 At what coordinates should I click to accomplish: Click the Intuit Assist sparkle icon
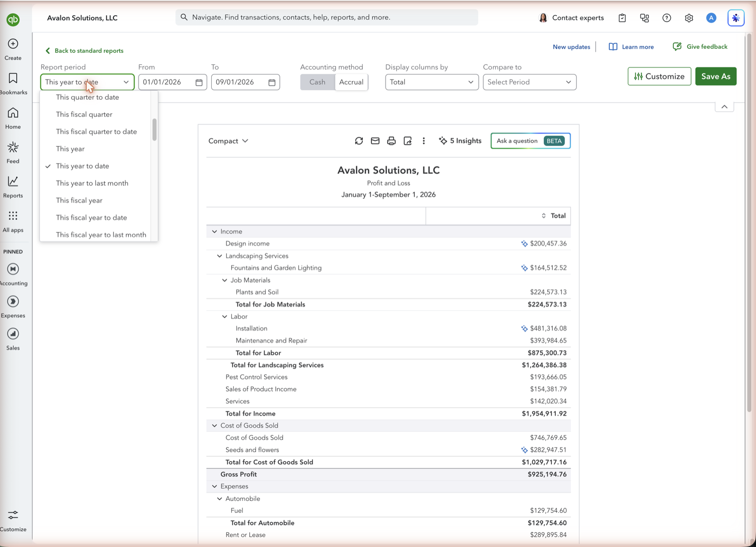(736, 18)
